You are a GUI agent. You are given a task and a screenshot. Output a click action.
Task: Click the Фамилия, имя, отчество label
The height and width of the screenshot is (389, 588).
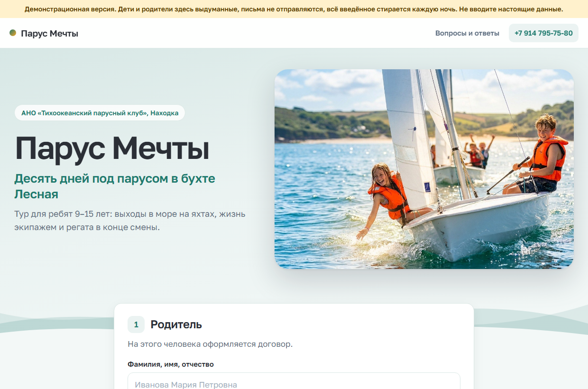[171, 364]
